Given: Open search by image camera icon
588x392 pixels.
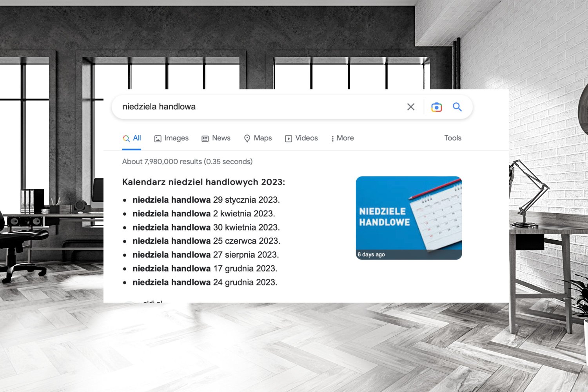Looking at the screenshot, I should click(436, 107).
